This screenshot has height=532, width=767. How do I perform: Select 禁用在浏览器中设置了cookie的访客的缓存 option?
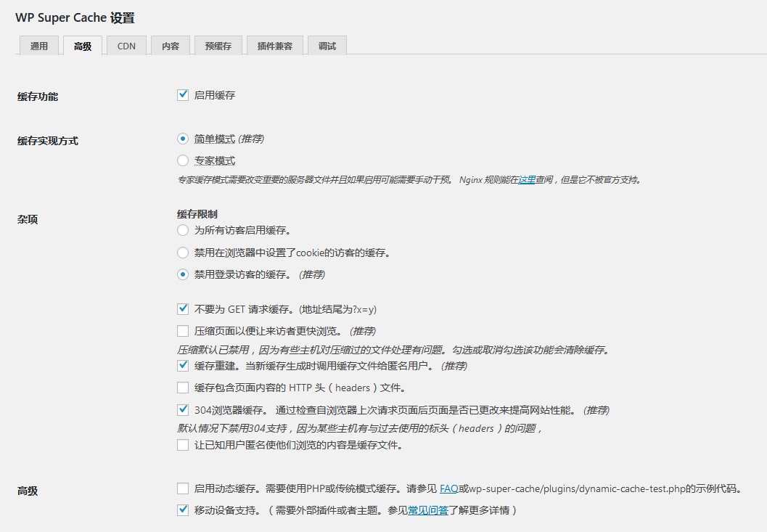click(183, 253)
